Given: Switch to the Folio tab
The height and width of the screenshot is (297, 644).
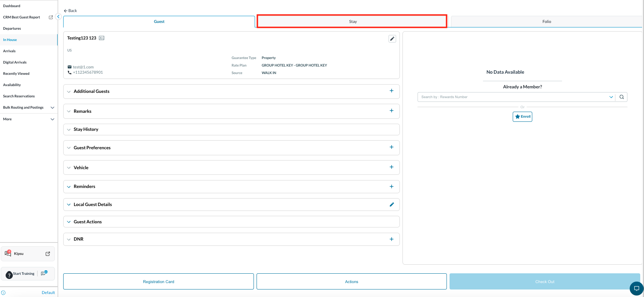Looking at the screenshot, I should 546,21.
